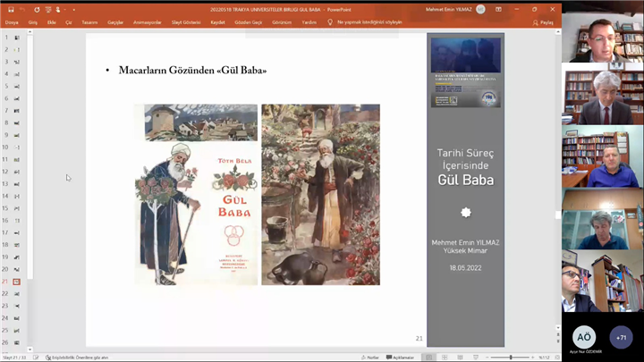Screen dimensions: 644x362
Task: Click the 'Tarihi Süreç İçerisinde Gül Baba' sidebar text
Action: pyautogui.click(x=465, y=166)
